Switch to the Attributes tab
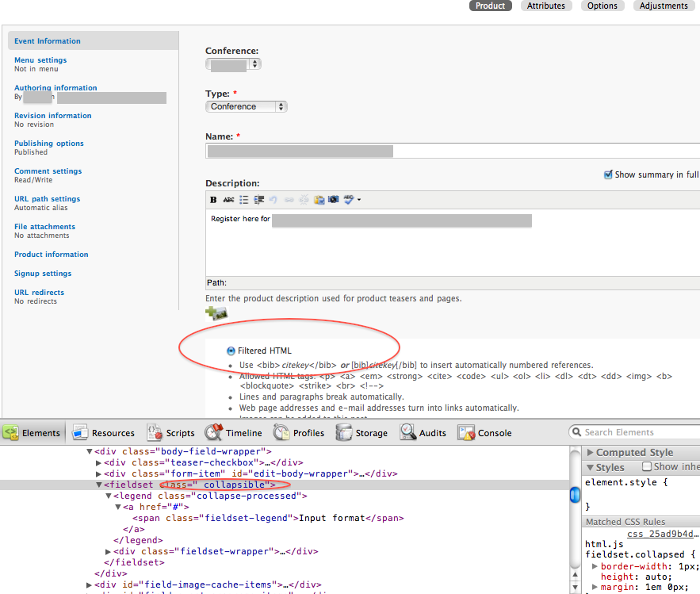The image size is (700, 594). point(545,6)
